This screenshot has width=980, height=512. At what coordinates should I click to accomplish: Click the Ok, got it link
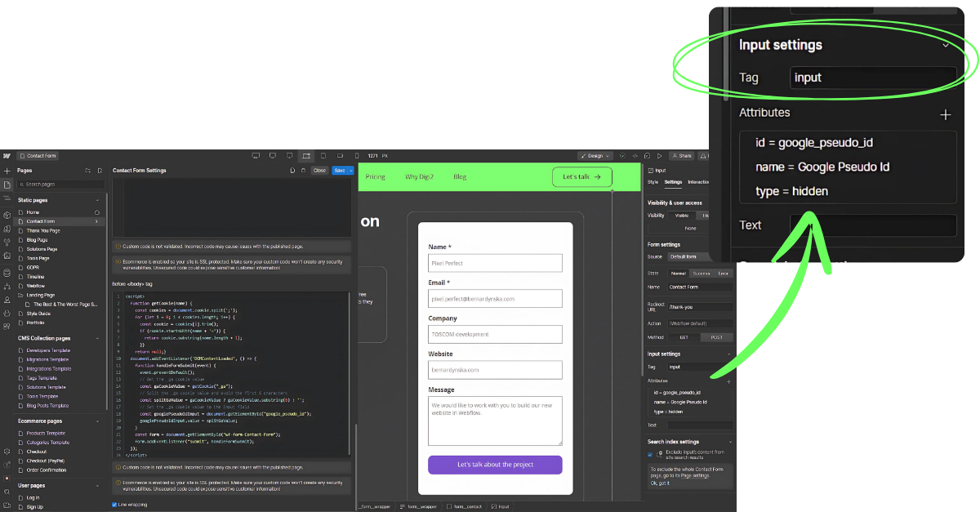pos(660,483)
